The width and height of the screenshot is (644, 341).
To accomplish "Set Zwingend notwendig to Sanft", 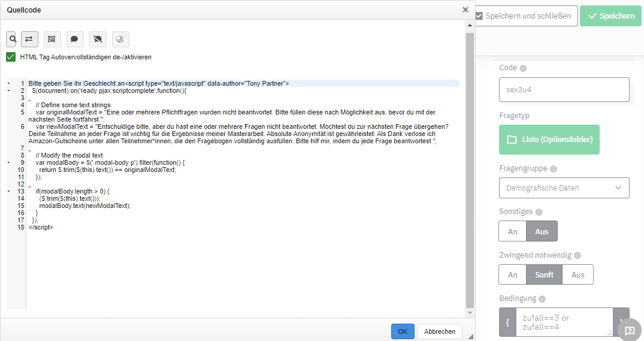I will [x=544, y=275].
